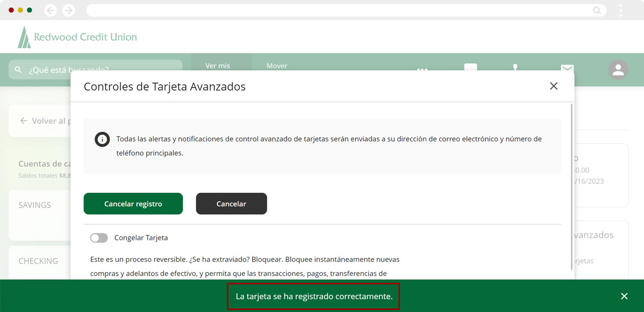
Task: Close the Controles de Tarjeta Avanzados dialog
Action: 553,86
